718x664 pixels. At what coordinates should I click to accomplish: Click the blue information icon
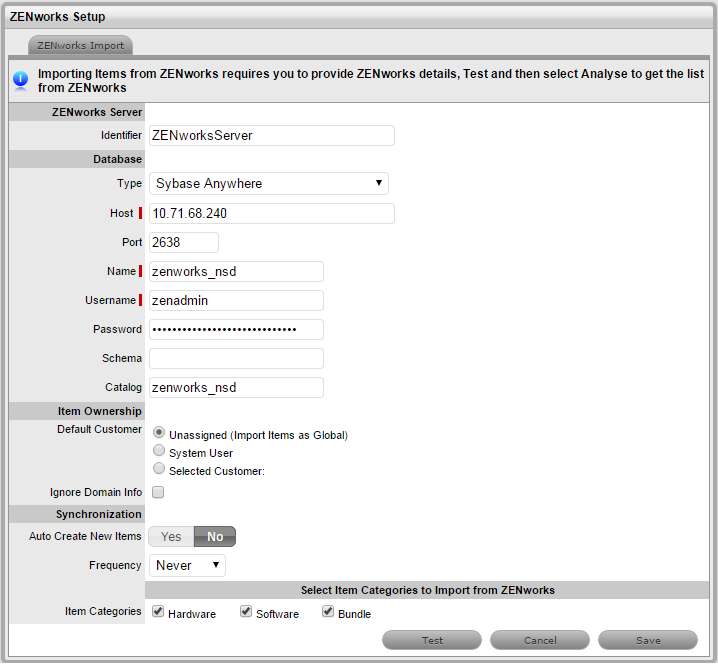point(21,80)
